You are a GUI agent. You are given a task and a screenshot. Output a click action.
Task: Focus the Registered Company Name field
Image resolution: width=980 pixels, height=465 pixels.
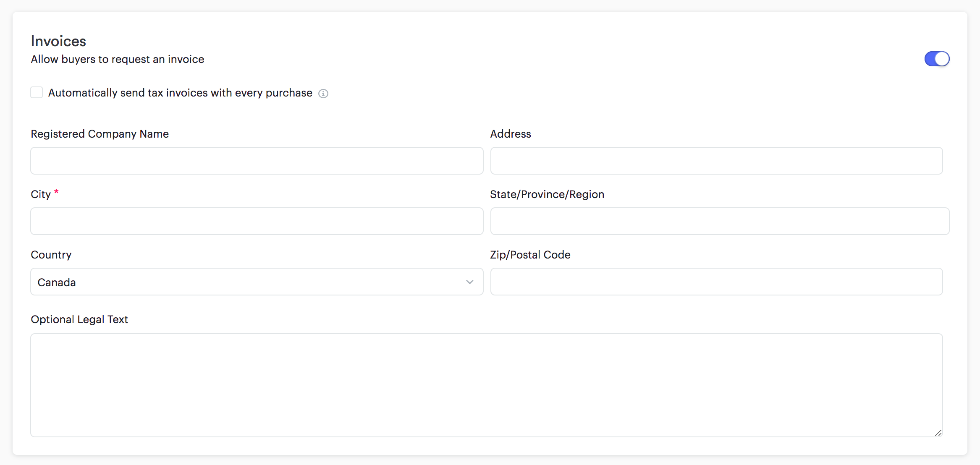[257, 161]
